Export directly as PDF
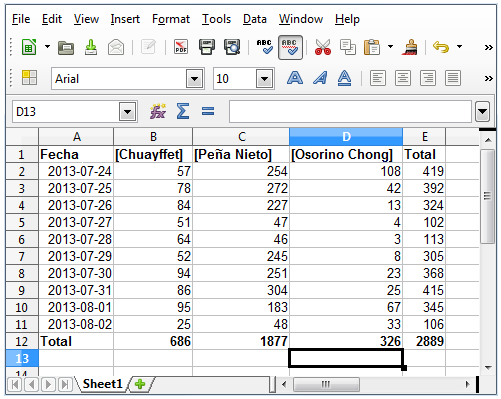This screenshot has width=501, height=399. (x=181, y=47)
